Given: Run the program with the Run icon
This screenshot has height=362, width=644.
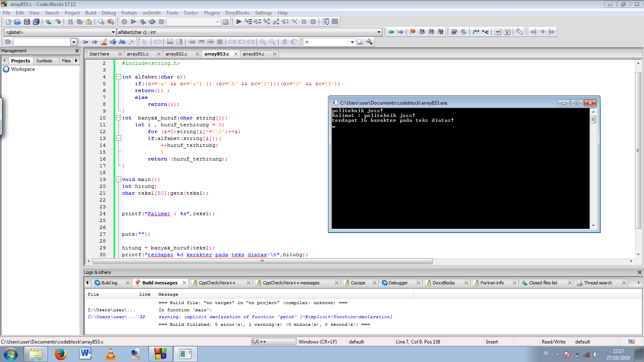Looking at the screenshot, I should 134,22.
